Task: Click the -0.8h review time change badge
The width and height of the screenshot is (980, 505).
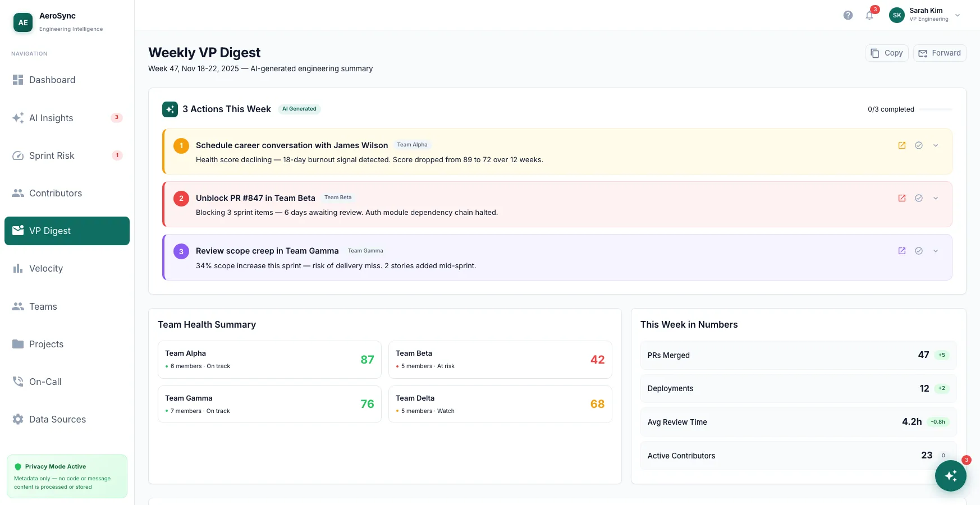Action: (938, 422)
